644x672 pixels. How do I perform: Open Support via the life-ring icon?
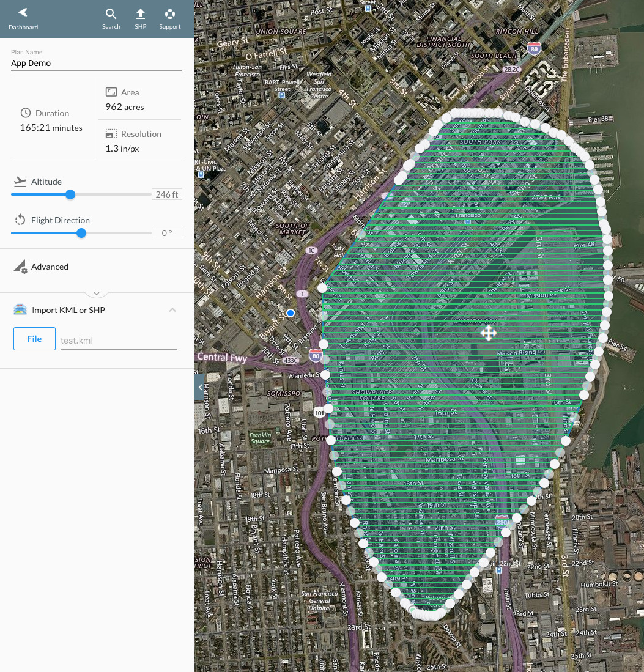[x=169, y=13]
